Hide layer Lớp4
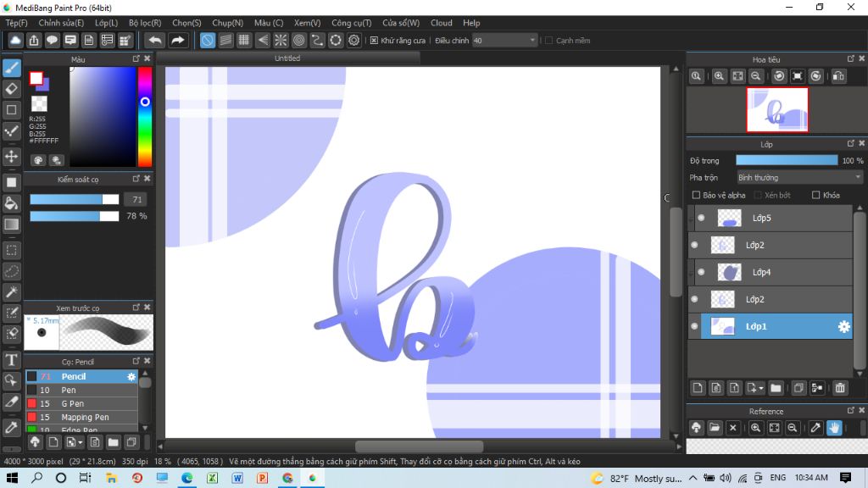 pos(701,272)
